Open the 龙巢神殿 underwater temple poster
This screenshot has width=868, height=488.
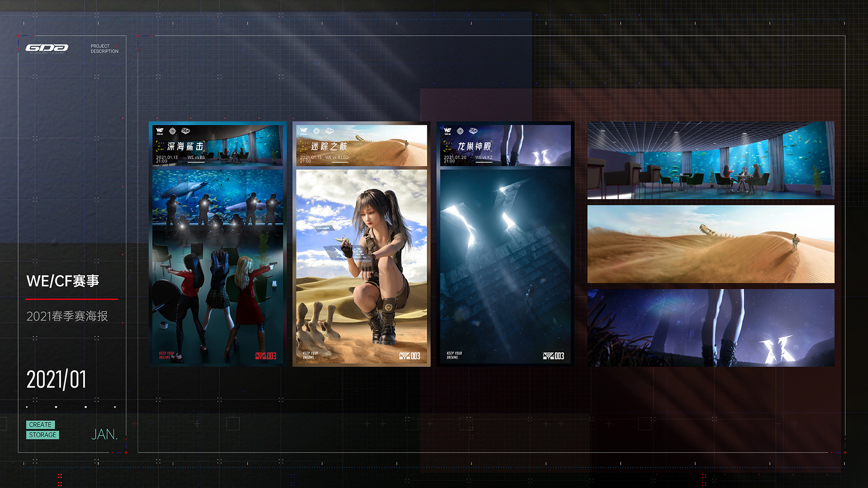point(505,244)
